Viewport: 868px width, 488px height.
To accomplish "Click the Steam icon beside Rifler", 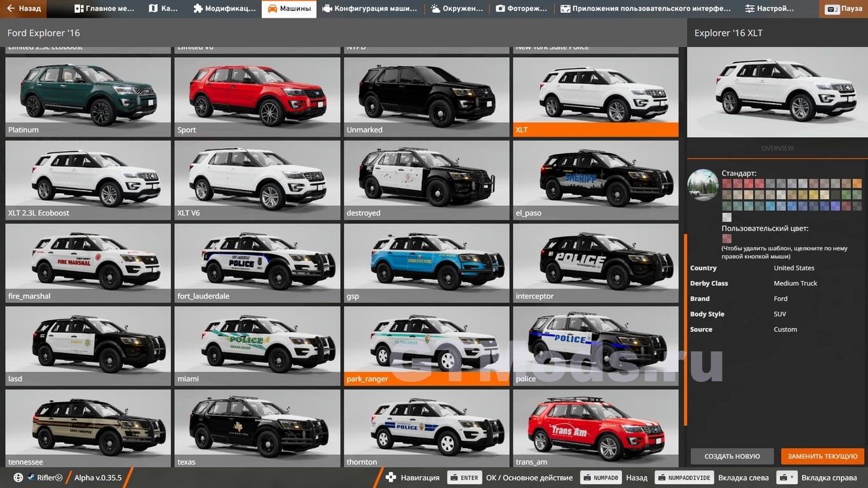I will 31,478.
